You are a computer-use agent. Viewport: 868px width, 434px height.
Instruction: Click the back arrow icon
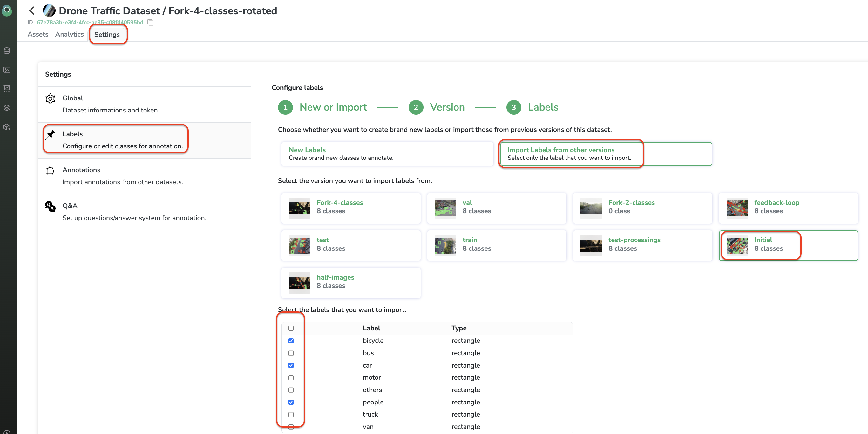(x=32, y=11)
